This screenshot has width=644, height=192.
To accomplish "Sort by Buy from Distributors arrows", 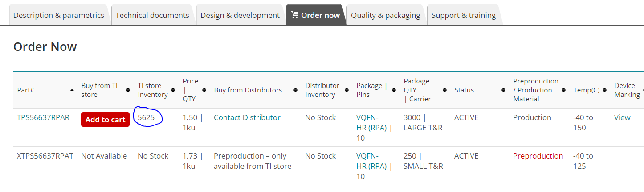I will pos(295,90).
